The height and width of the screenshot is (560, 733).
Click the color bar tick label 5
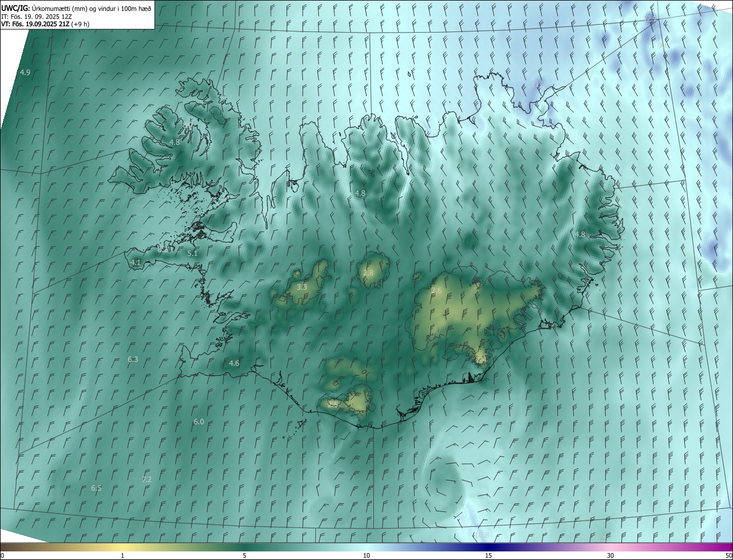click(245, 556)
